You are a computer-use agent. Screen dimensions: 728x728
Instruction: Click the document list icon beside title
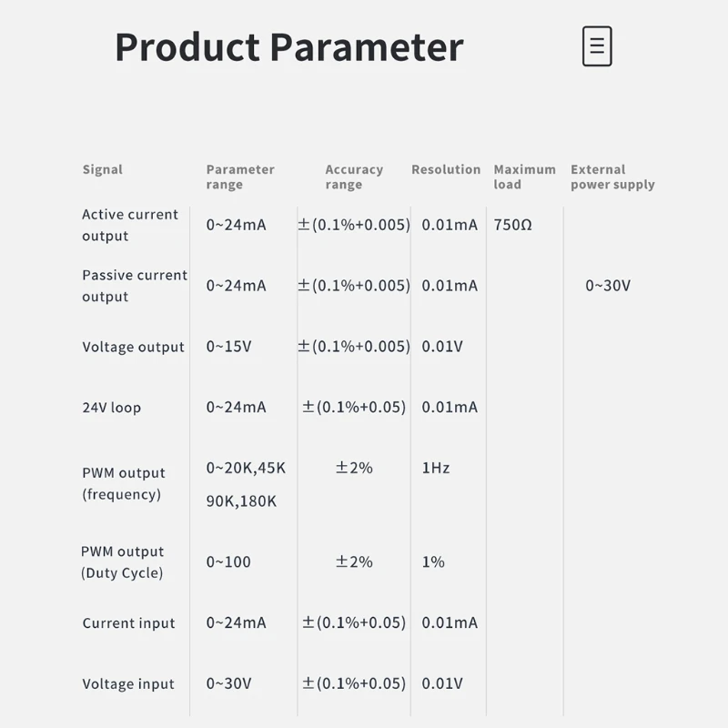[597, 46]
